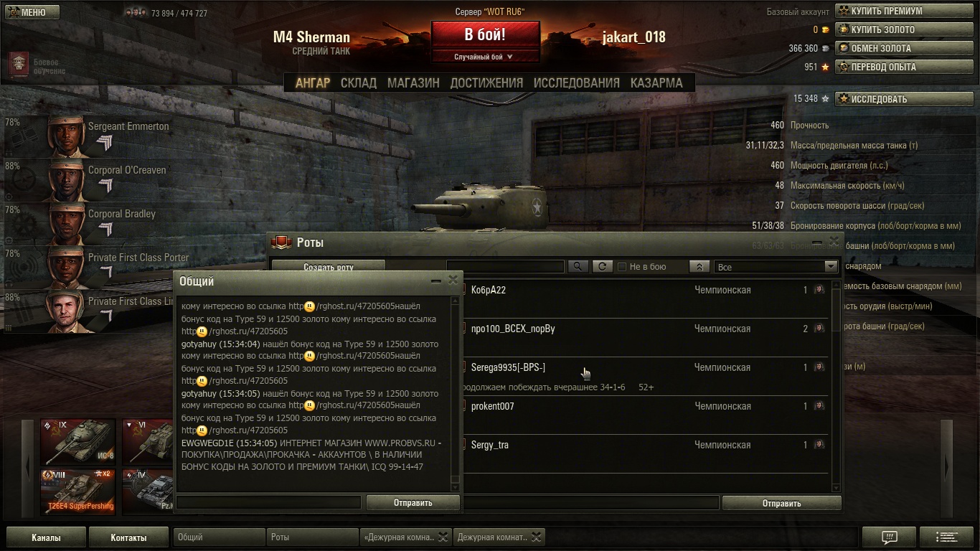Toggle the Не в бою checkbox
The image size is (980, 551).
click(622, 267)
